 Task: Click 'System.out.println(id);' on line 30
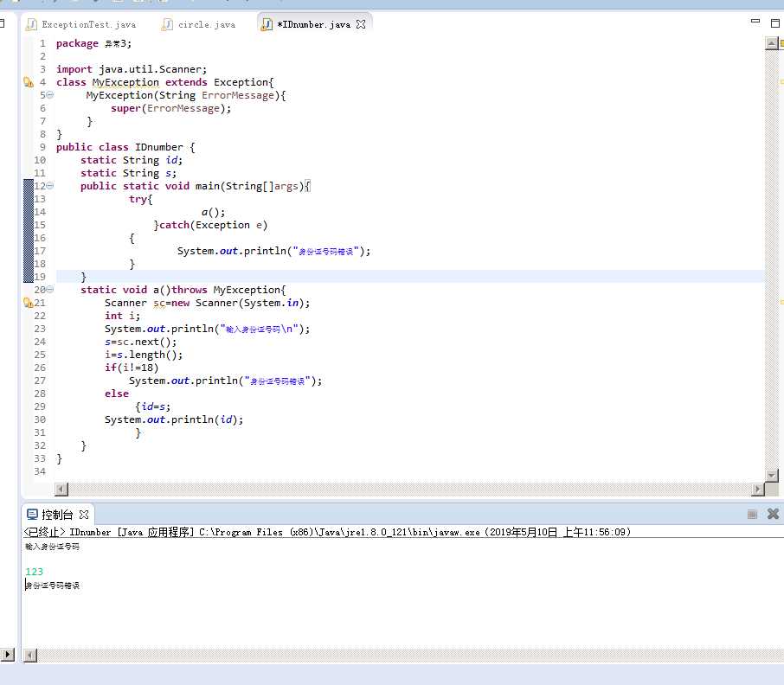174,419
